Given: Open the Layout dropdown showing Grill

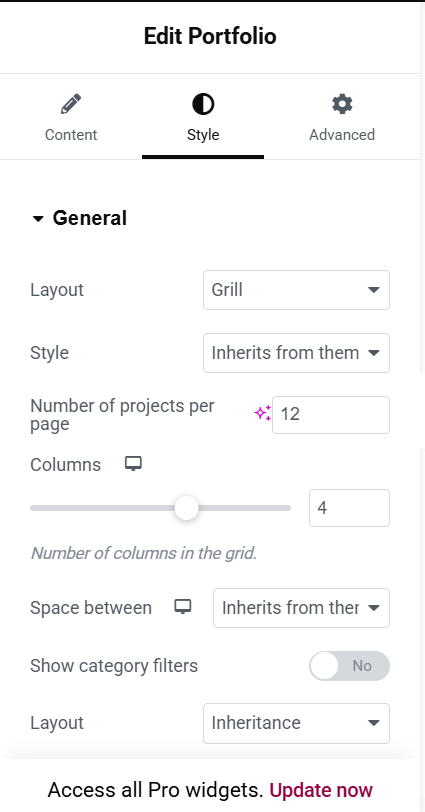Looking at the screenshot, I should (296, 290).
